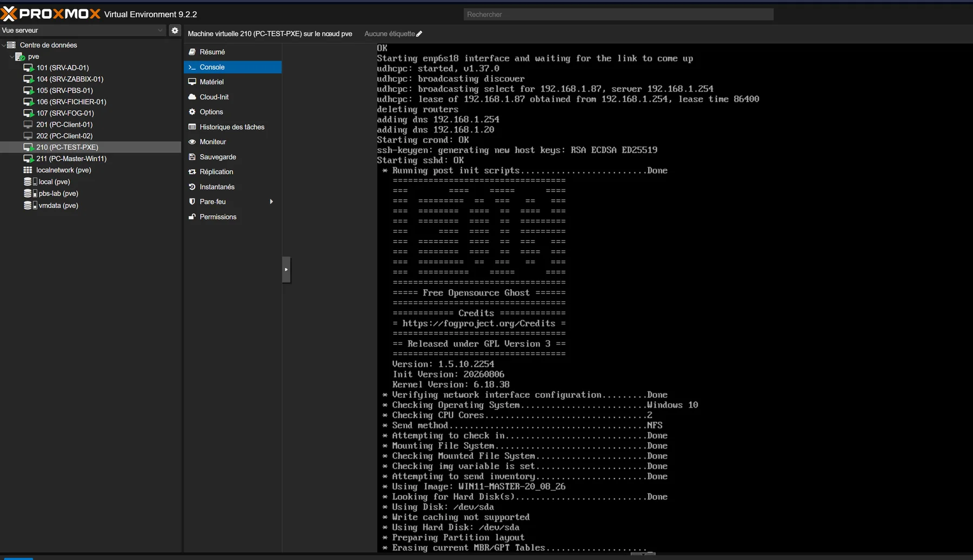Open the Instantanés section
The height and width of the screenshot is (560, 973).
click(232, 186)
